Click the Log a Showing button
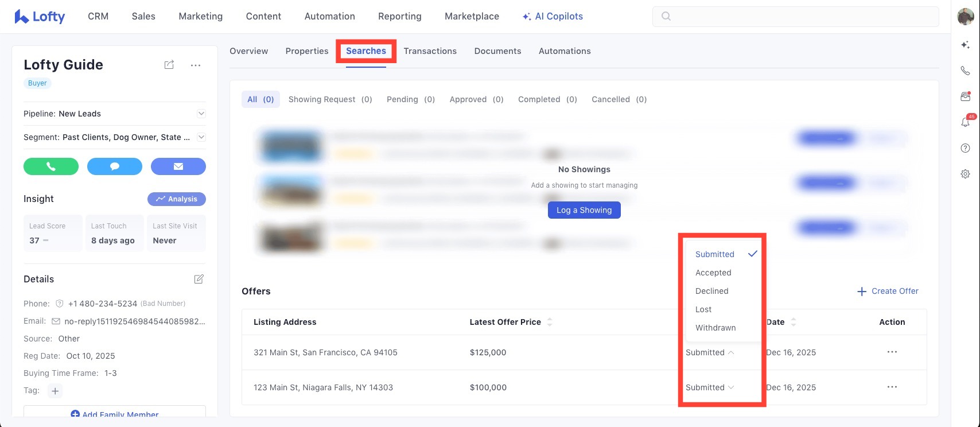Screen dimensions: 980x427 [x=584, y=210]
